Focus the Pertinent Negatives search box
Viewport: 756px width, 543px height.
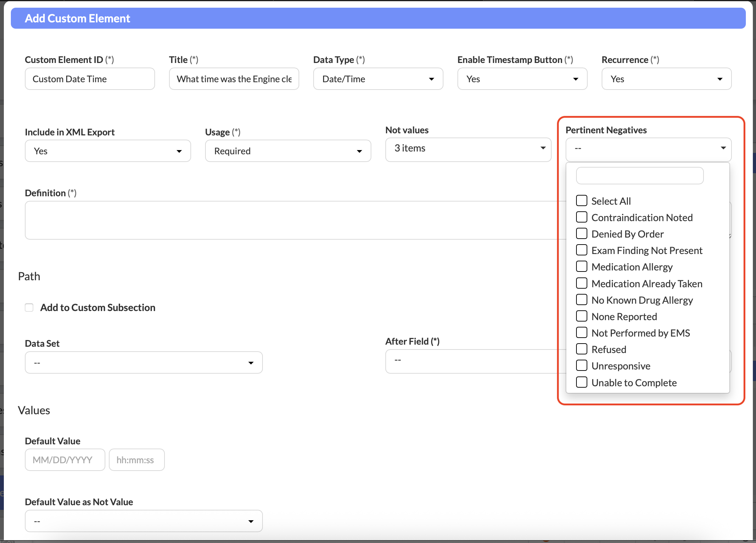[639, 176]
